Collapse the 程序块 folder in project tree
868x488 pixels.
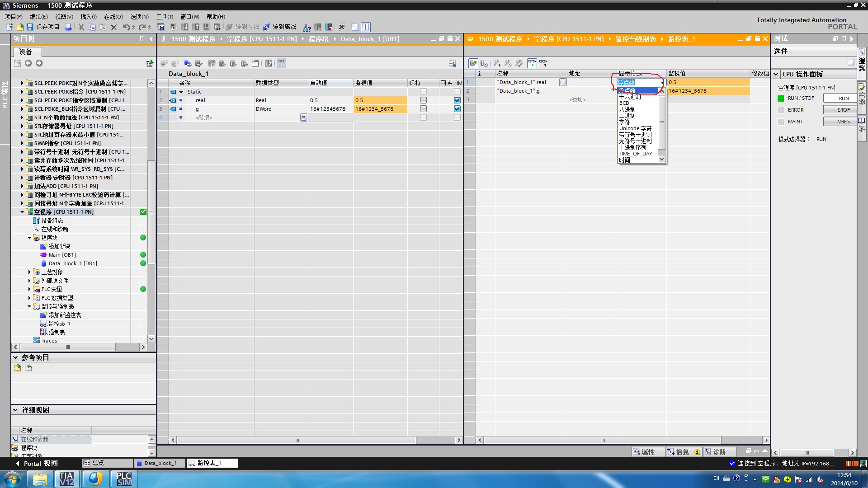point(29,238)
